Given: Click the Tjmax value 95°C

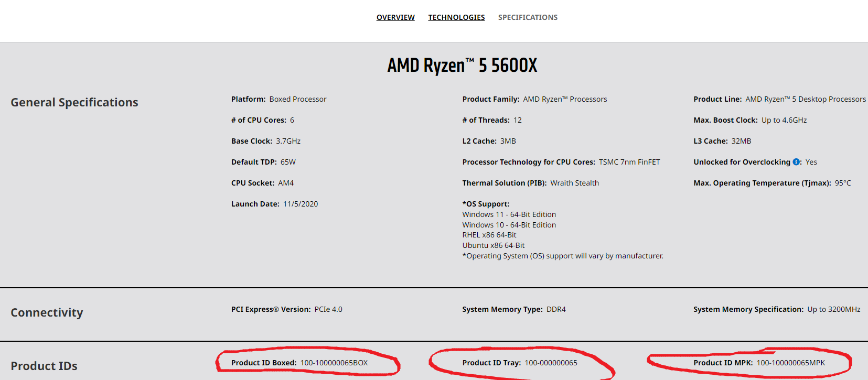Looking at the screenshot, I should pos(843,183).
